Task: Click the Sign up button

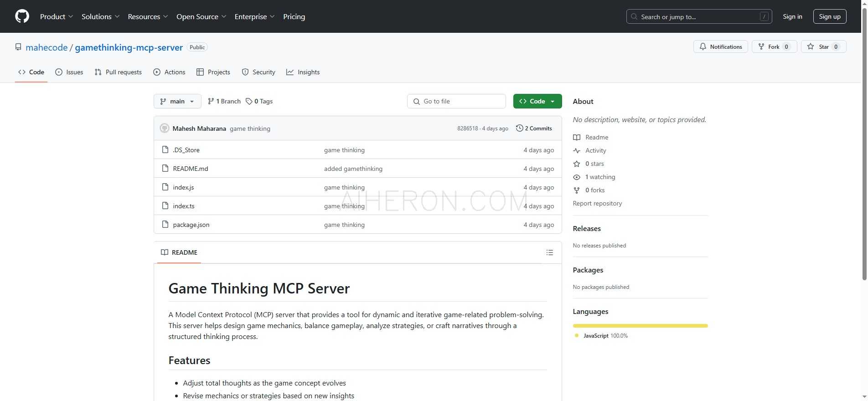Action: click(830, 16)
